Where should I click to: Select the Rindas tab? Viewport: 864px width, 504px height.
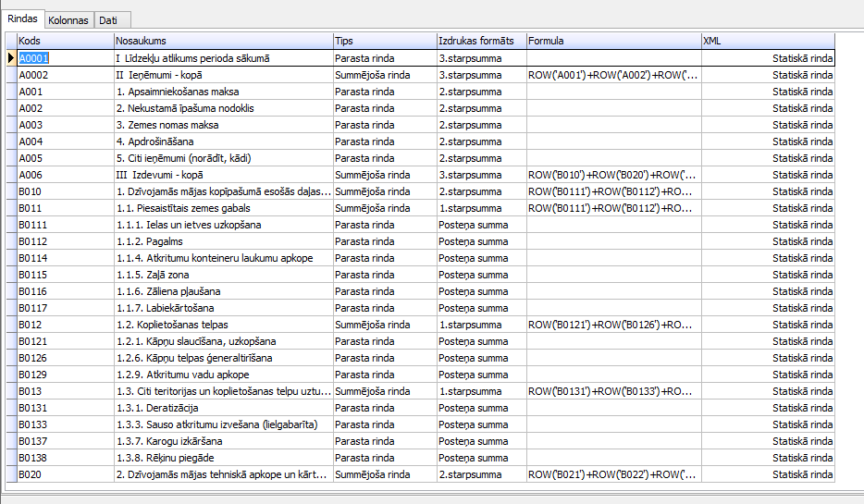[x=22, y=18]
